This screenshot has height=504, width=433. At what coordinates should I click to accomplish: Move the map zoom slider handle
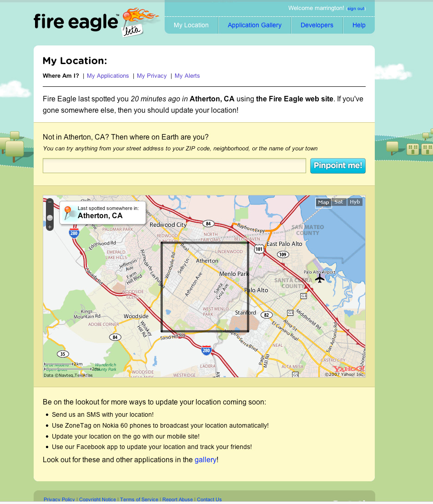pos(50,218)
